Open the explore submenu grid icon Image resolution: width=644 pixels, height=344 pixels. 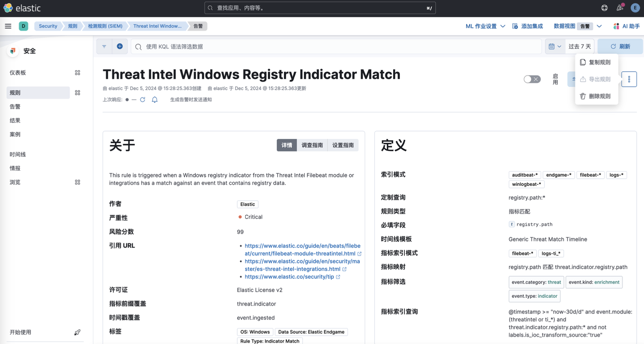[x=78, y=182]
